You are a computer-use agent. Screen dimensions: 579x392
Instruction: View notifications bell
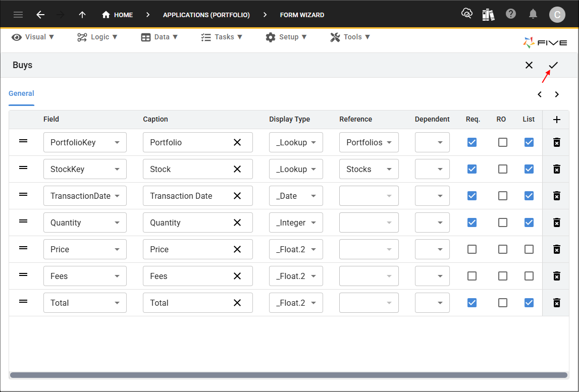tap(533, 14)
